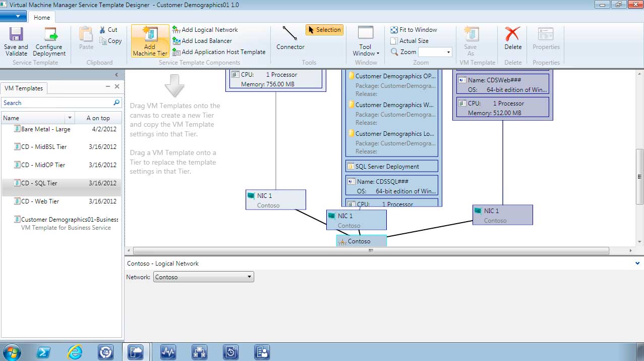The height and width of the screenshot is (361, 644).
Task: Open the Zoom percentage combo box
Action: coord(435,52)
